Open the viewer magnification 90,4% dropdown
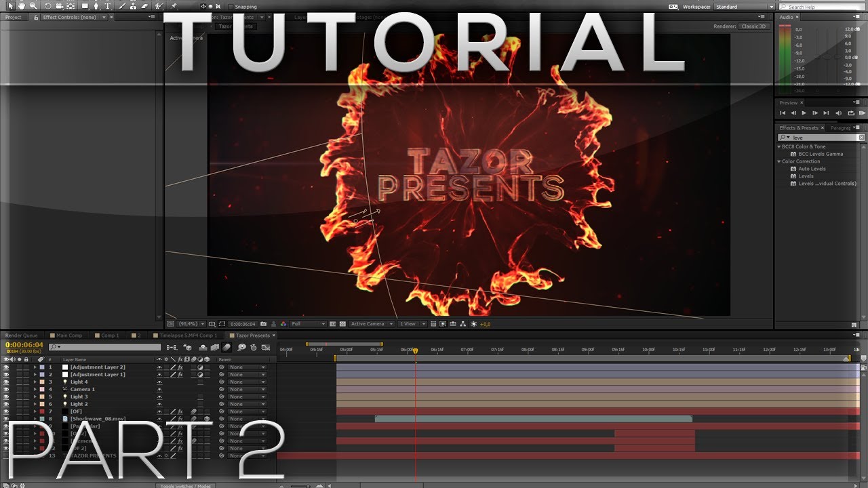This screenshot has height=488, width=868. click(192, 324)
